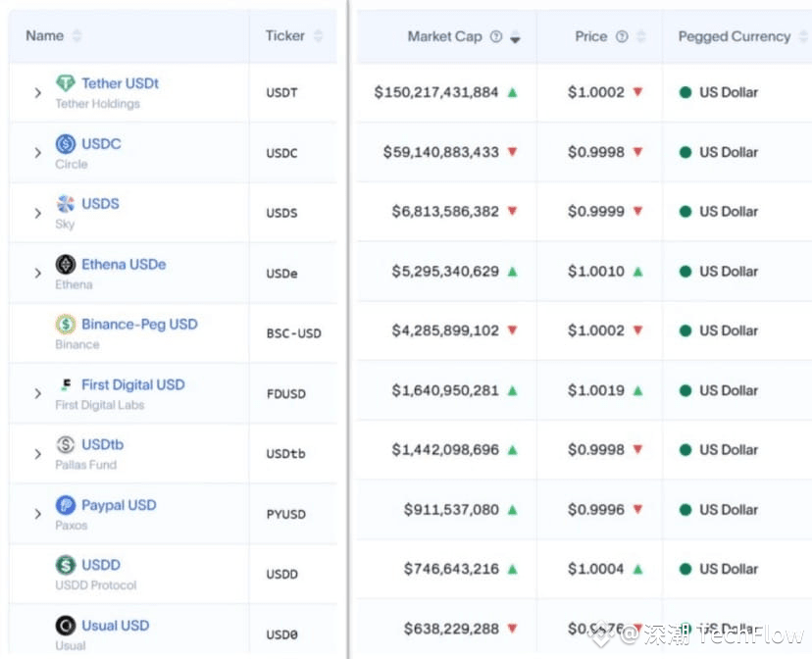Open the USDC link
Screen dimensions: 812x659
tap(101, 143)
